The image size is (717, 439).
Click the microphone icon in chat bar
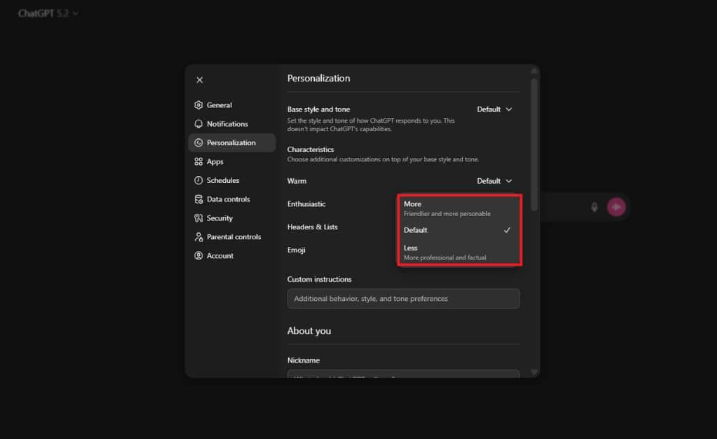[594, 207]
